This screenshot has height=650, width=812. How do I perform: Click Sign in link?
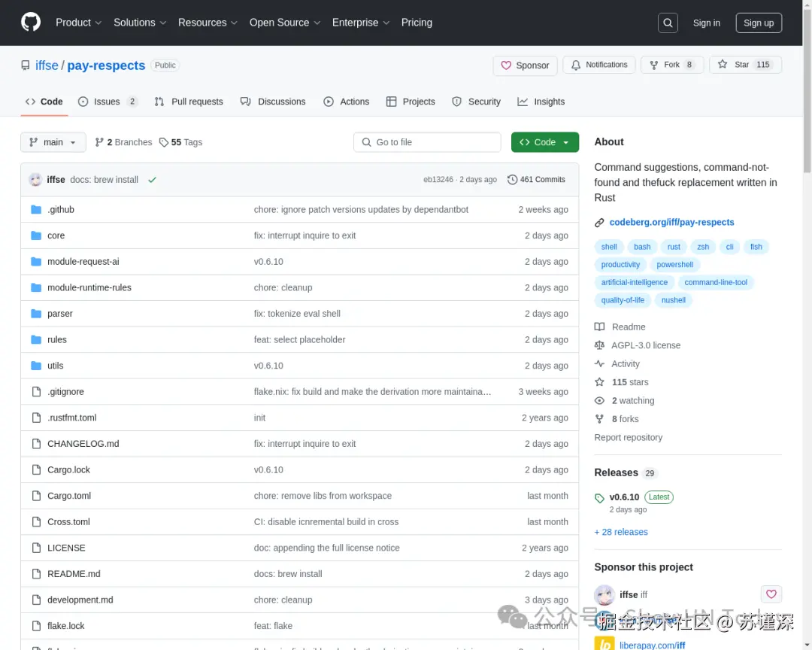pyautogui.click(x=706, y=23)
